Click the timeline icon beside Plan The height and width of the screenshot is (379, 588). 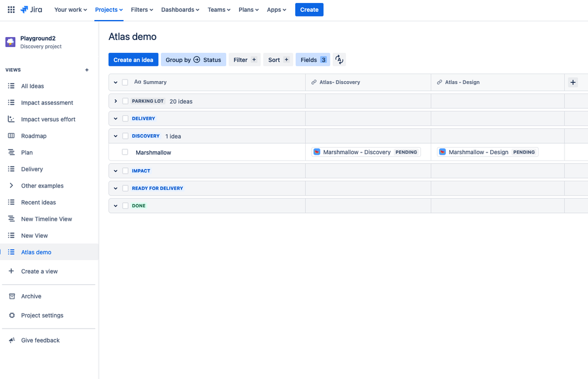(x=11, y=152)
